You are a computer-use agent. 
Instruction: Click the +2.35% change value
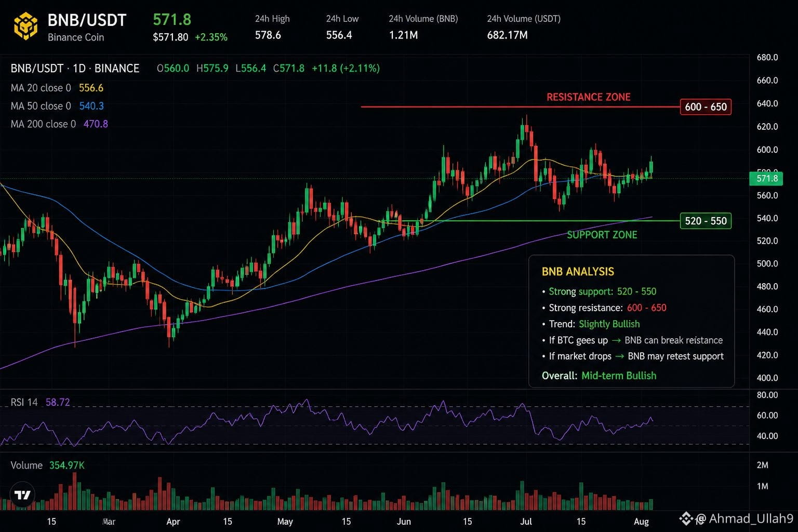point(211,37)
